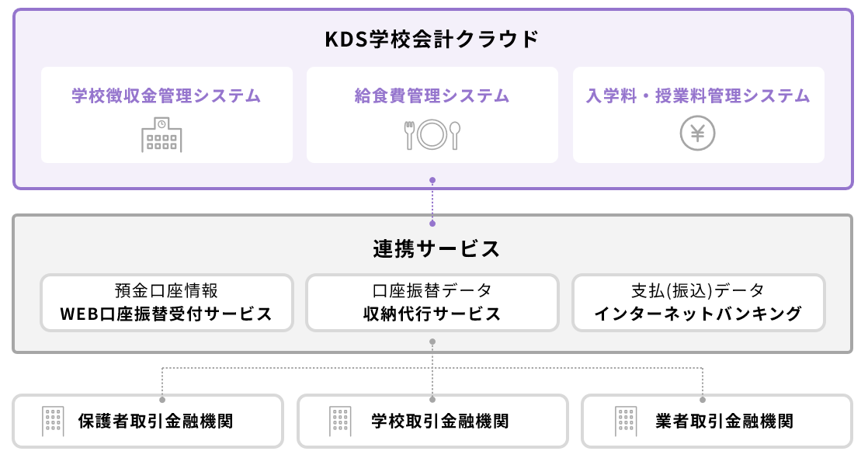
Task: Click the school building icon
Action: click(x=161, y=135)
